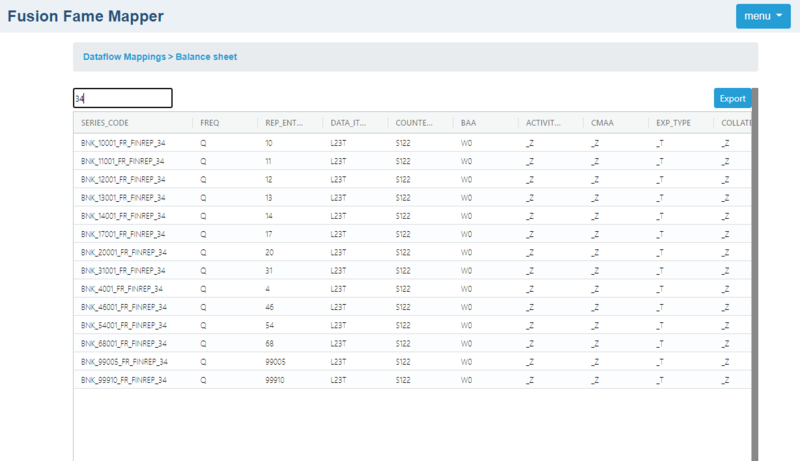Sort by FREQ column header
Viewport: 800px width, 461px height.
pos(210,123)
